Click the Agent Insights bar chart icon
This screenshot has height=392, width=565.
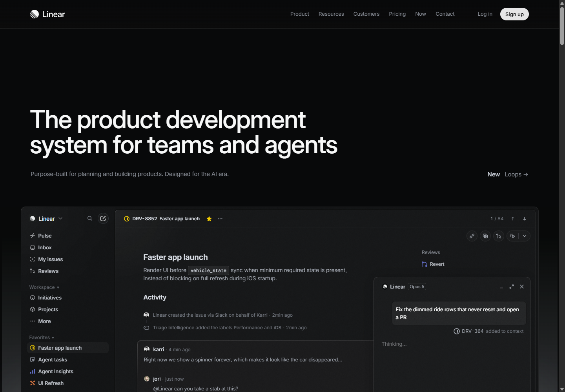pyautogui.click(x=33, y=371)
